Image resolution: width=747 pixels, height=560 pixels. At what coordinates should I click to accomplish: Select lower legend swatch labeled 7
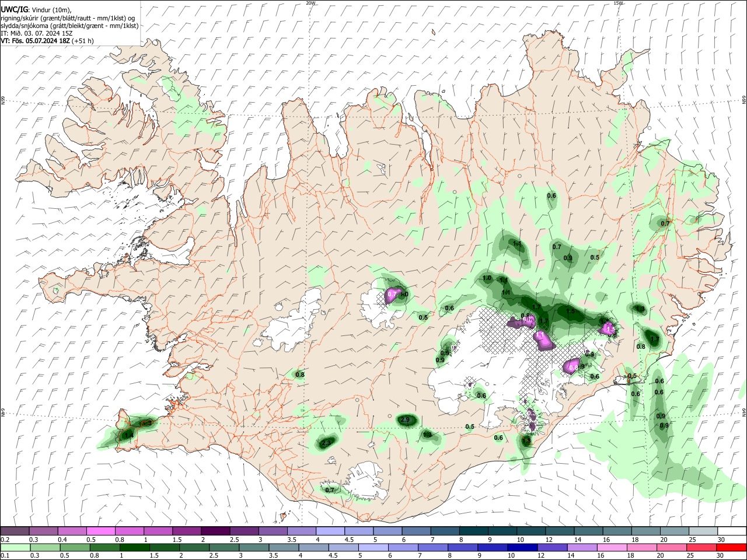pyautogui.click(x=434, y=547)
